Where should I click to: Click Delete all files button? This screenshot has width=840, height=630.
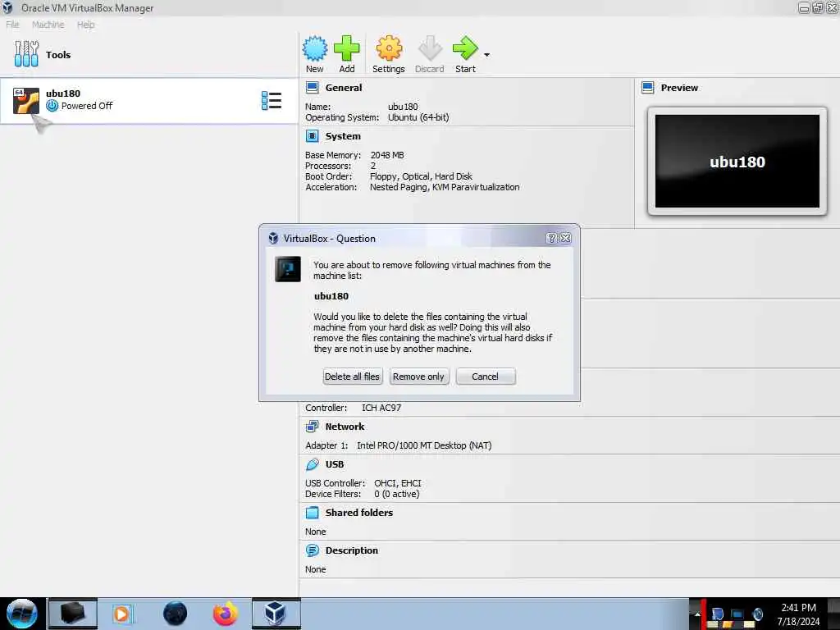click(x=352, y=377)
